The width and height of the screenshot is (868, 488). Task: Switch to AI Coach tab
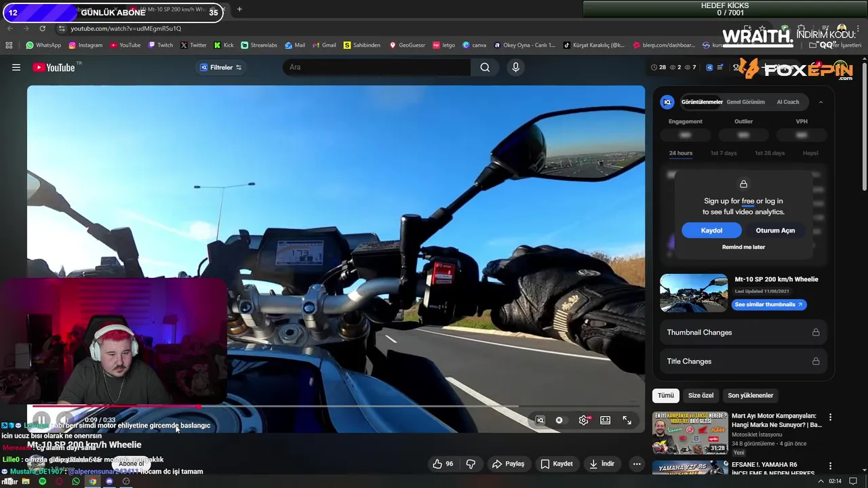(x=788, y=102)
